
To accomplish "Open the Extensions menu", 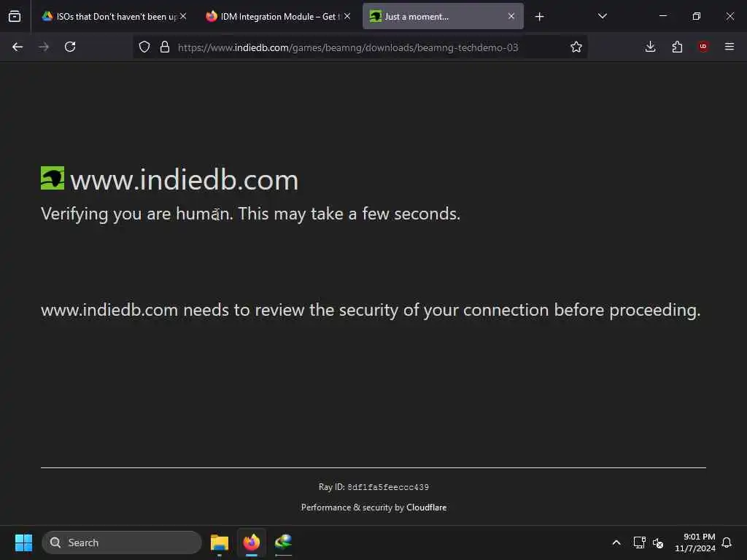I will (677, 47).
